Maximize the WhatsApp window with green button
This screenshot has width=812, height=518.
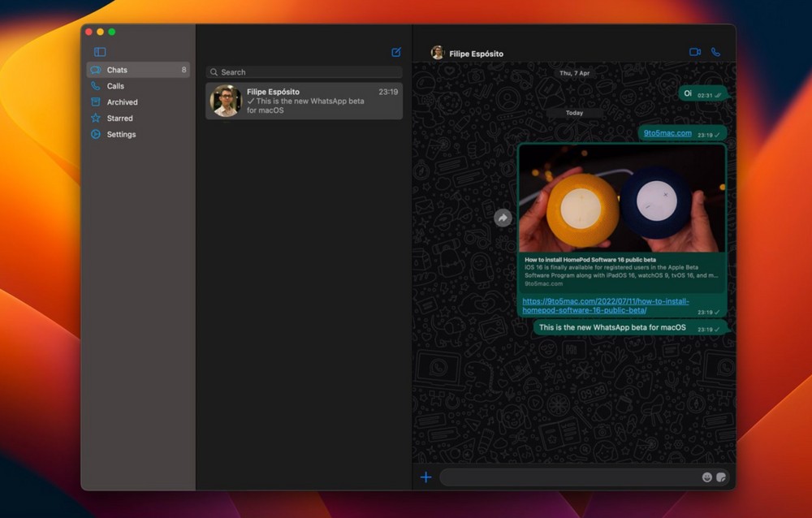click(112, 32)
